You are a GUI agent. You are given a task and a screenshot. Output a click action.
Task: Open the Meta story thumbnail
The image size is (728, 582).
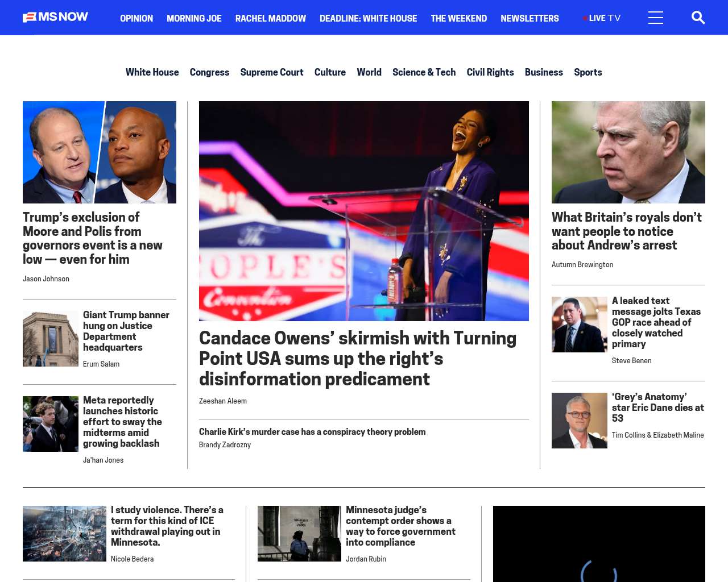pyautogui.click(x=51, y=424)
